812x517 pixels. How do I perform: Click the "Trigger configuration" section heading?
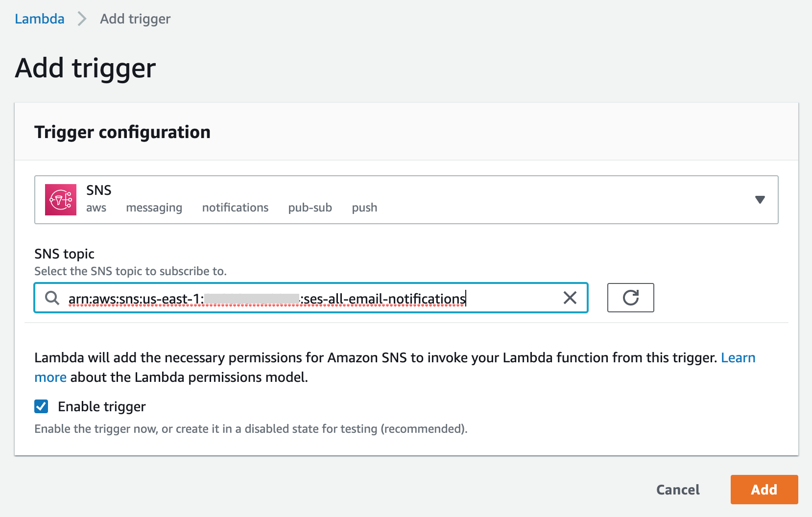click(122, 132)
